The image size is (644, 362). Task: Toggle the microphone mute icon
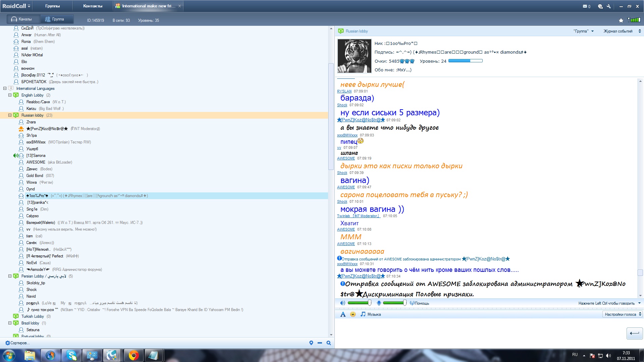pyautogui.click(x=379, y=303)
